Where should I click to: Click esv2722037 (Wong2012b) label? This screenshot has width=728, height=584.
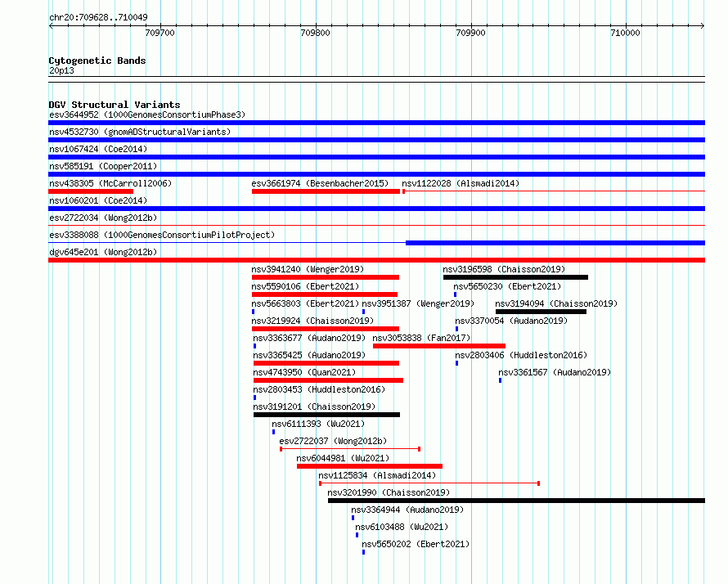(334, 441)
